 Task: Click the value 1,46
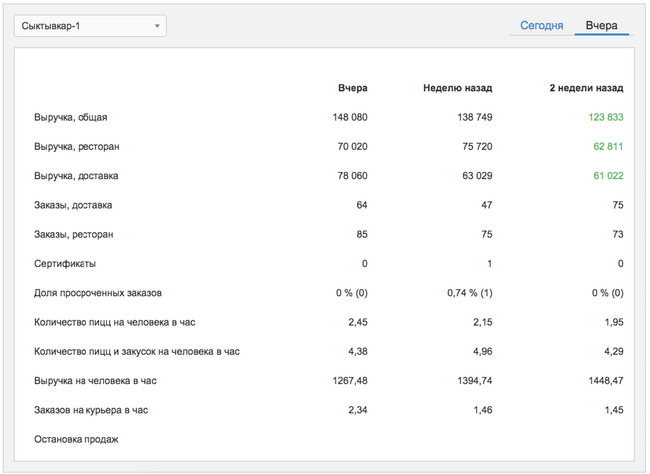tap(483, 411)
